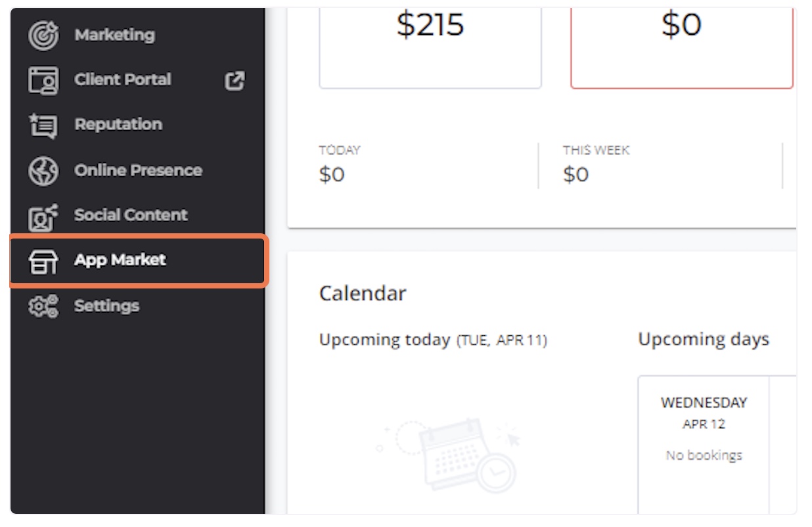Click the Settings gears icon

pyautogui.click(x=43, y=307)
